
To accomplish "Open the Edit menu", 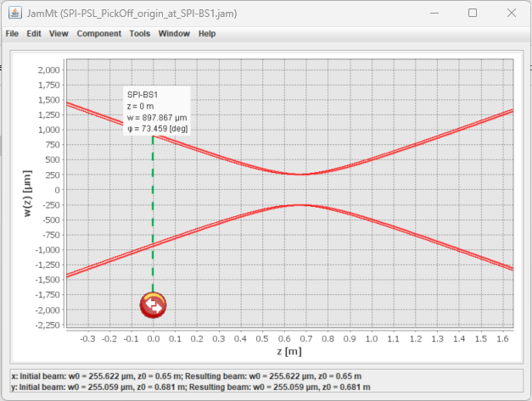I will tap(34, 34).
